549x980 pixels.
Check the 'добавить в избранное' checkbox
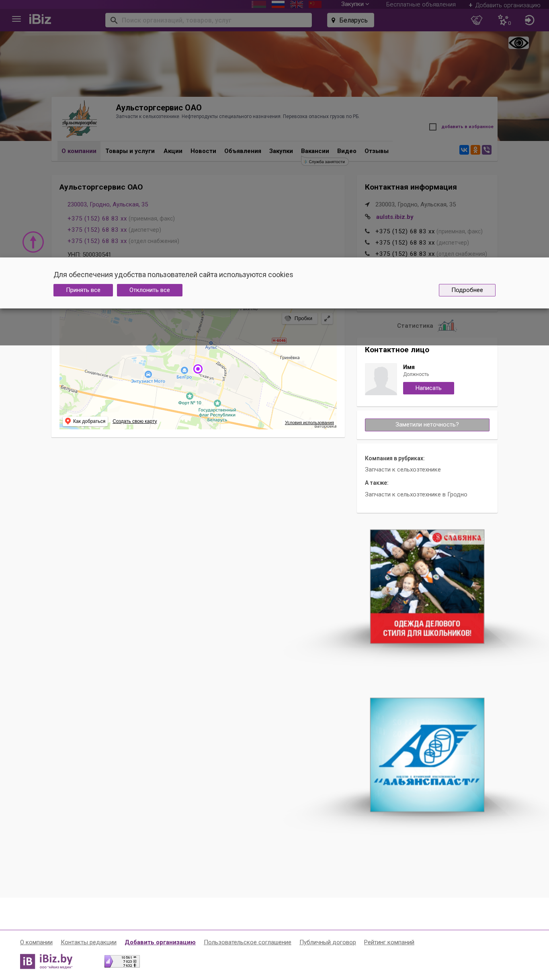[x=433, y=127]
